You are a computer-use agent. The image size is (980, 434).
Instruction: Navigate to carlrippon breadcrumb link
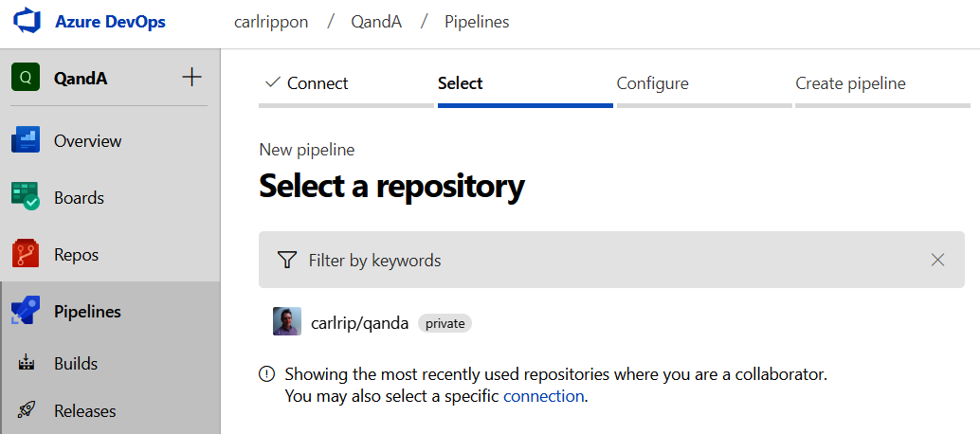point(271,22)
